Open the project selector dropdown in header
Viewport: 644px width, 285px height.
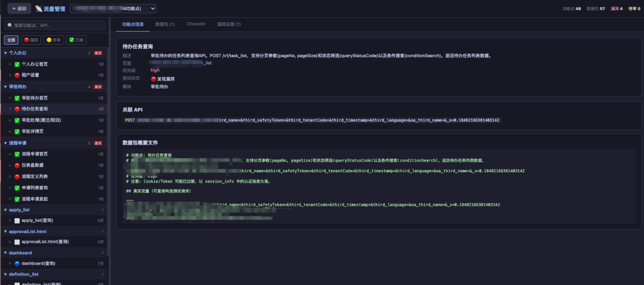pyautogui.click(x=113, y=8)
